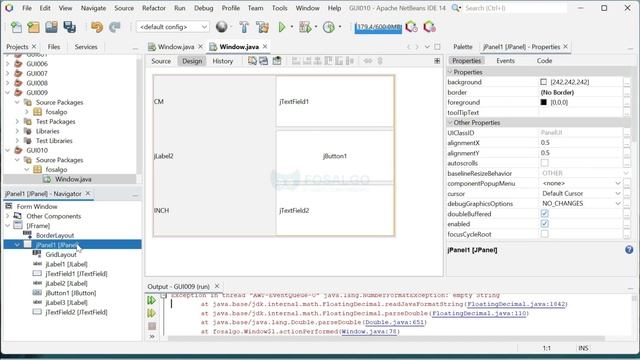Open the Code properties button
Viewport: 640px width, 360px height.
tap(544, 60)
